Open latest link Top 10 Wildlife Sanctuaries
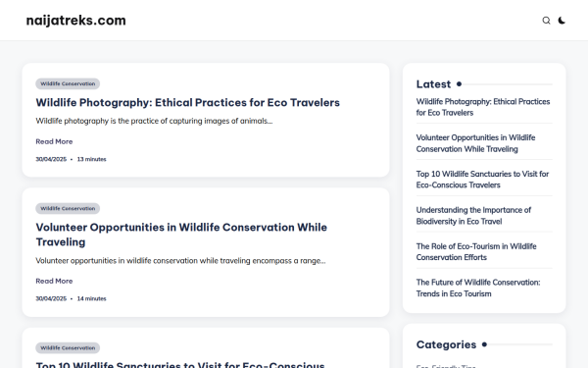Viewport: 588px width, 368px height. click(x=482, y=180)
